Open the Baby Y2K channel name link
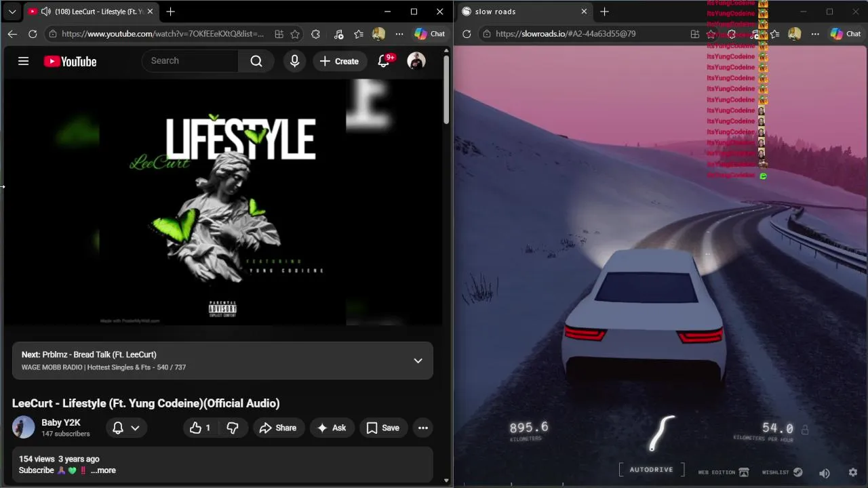The width and height of the screenshot is (868, 488). click(x=61, y=422)
